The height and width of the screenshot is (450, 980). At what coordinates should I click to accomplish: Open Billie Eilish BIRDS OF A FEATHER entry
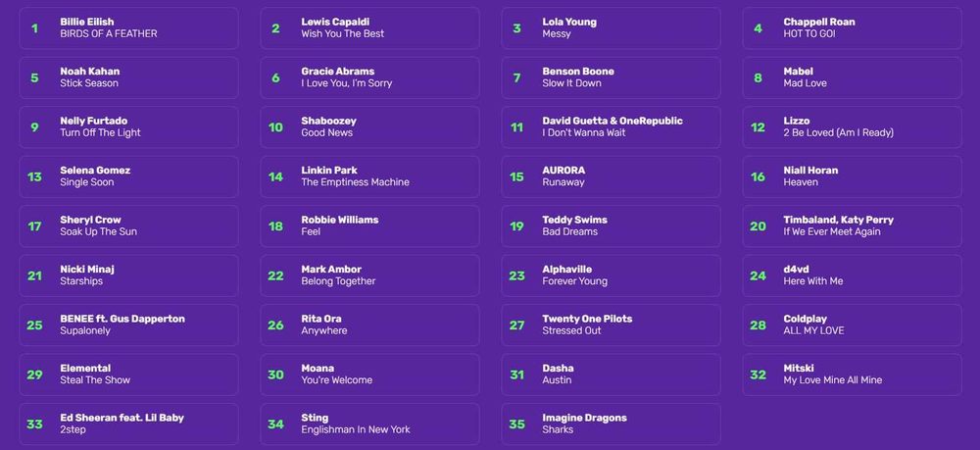click(128, 28)
